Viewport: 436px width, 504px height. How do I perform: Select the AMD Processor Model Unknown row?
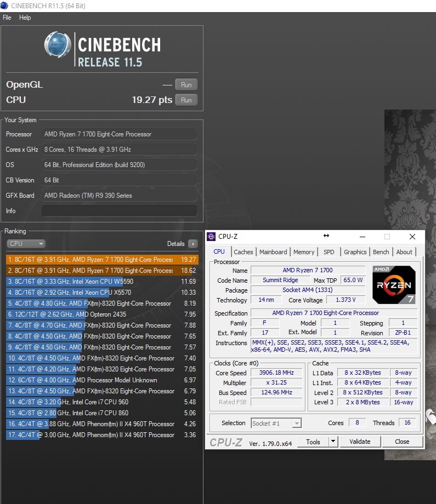click(x=102, y=380)
